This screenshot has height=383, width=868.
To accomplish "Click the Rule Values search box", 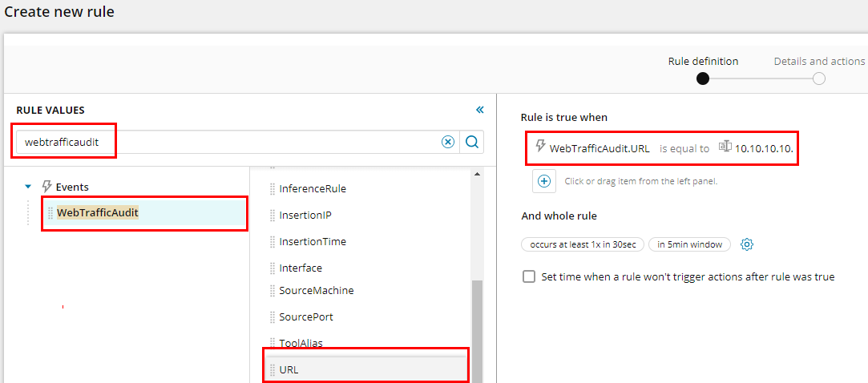I will [x=228, y=143].
